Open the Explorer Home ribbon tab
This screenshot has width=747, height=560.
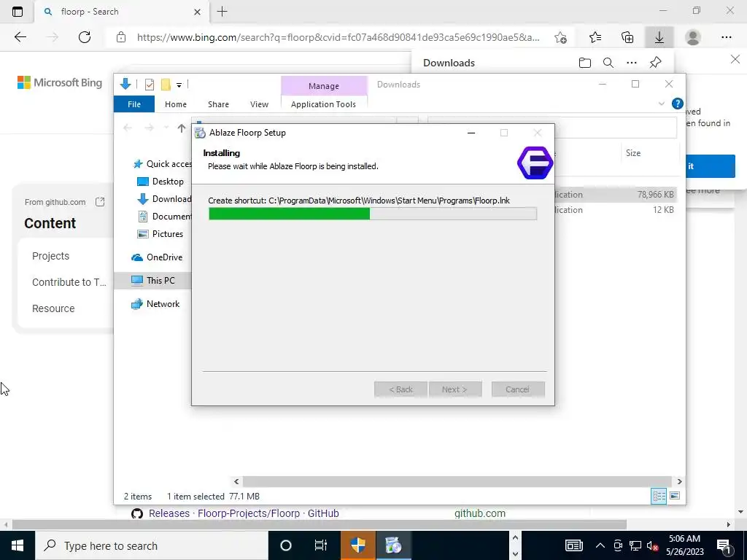coord(176,104)
